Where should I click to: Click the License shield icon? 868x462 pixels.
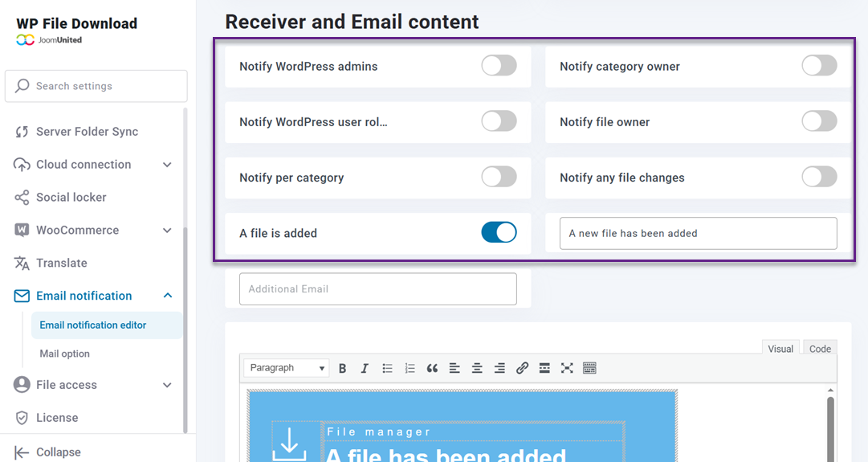(x=22, y=418)
